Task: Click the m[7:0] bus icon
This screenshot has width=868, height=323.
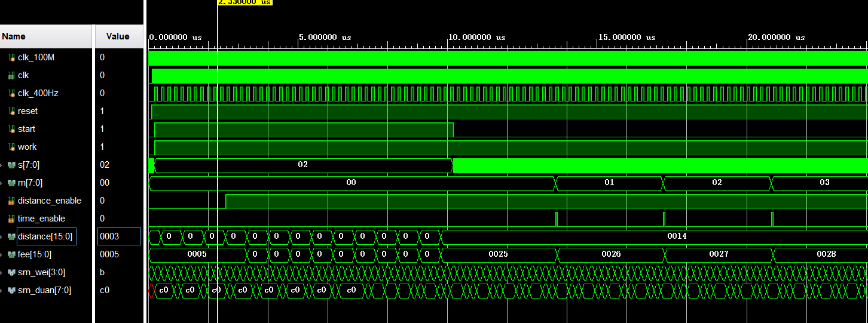Action: (x=11, y=183)
